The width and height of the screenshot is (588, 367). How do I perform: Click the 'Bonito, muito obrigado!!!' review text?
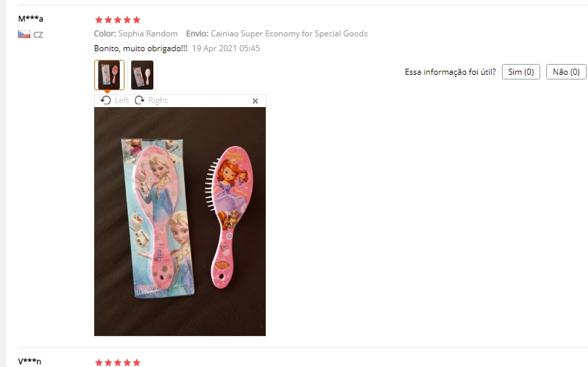[x=141, y=48]
